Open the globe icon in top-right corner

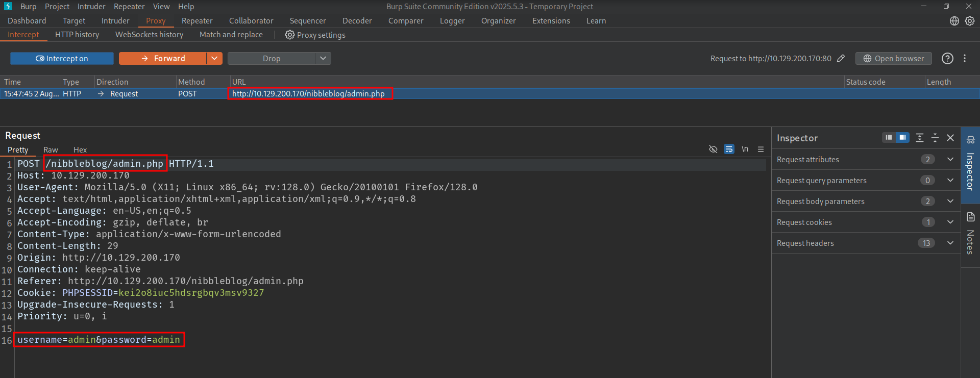954,21
